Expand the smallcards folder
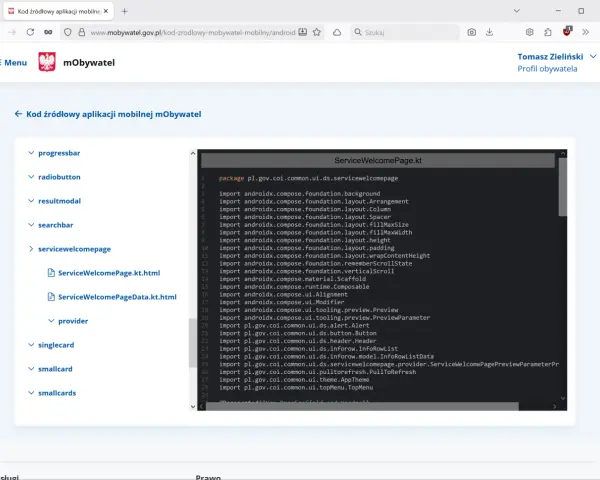 tap(57, 393)
